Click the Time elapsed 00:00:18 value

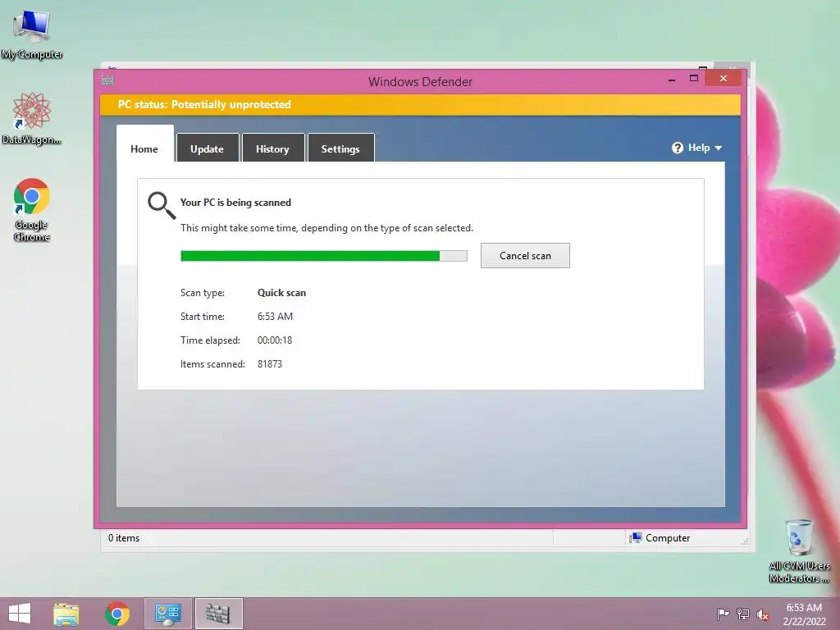point(275,340)
